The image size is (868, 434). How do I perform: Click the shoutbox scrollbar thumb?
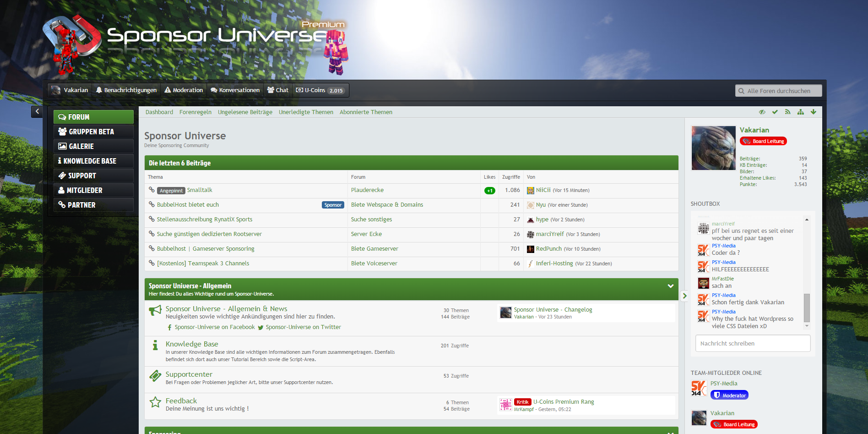(807, 308)
